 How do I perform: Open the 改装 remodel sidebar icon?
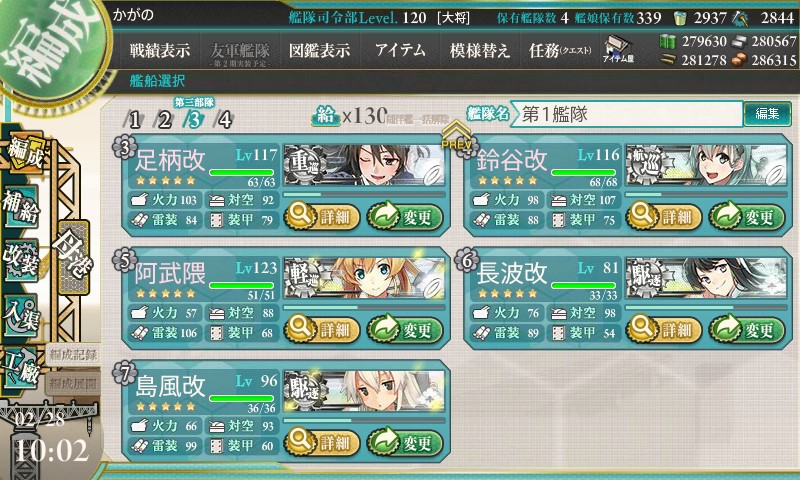21,260
